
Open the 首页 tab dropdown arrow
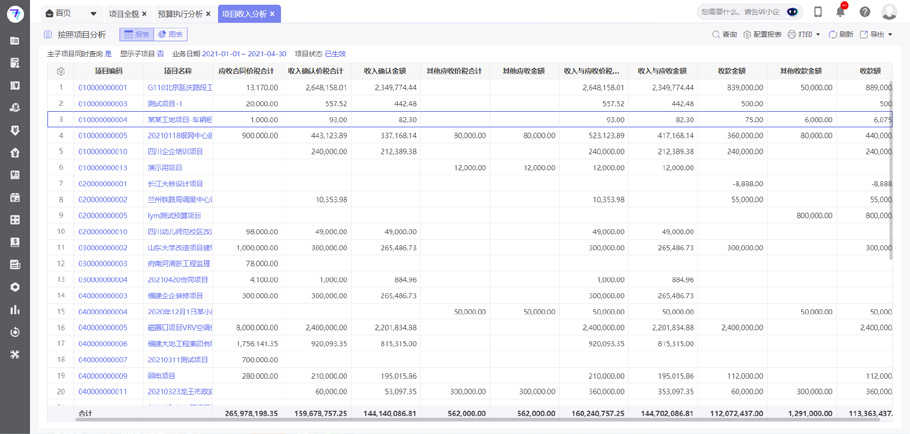[94, 14]
